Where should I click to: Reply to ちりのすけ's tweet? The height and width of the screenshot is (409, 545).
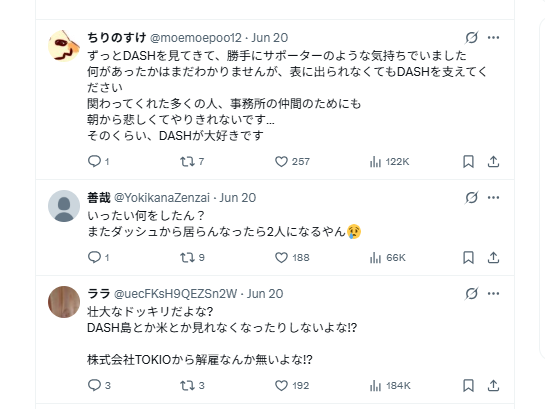coord(98,162)
